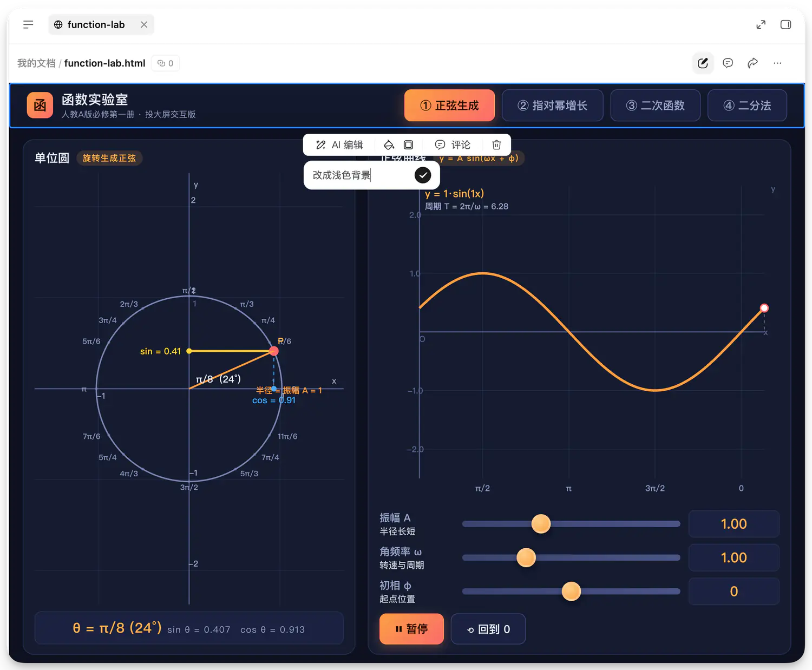Open the more options ellipsis menu
The height and width of the screenshot is (670, 812).
pyautogui.click(x=777, y=63)
